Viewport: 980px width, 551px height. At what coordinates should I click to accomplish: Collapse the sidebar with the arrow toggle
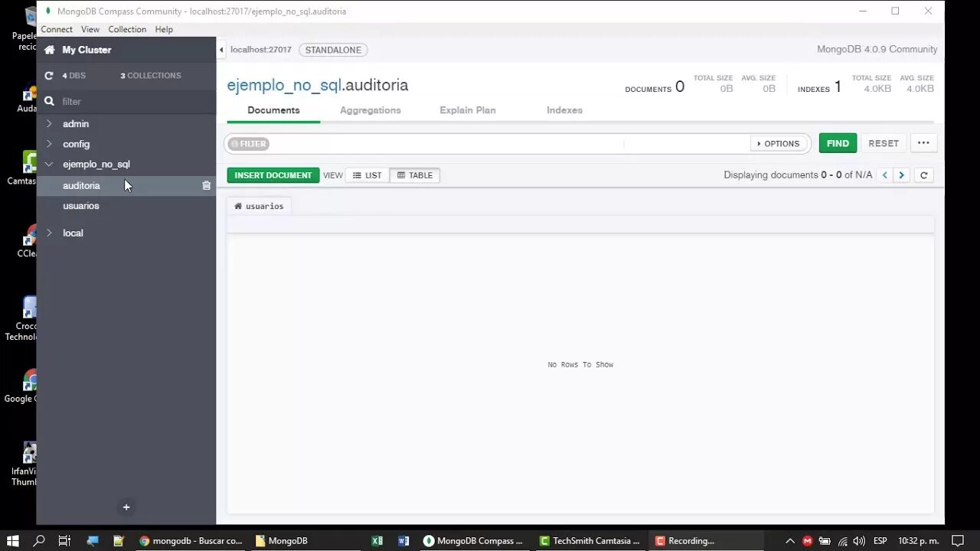coord(221,50)
